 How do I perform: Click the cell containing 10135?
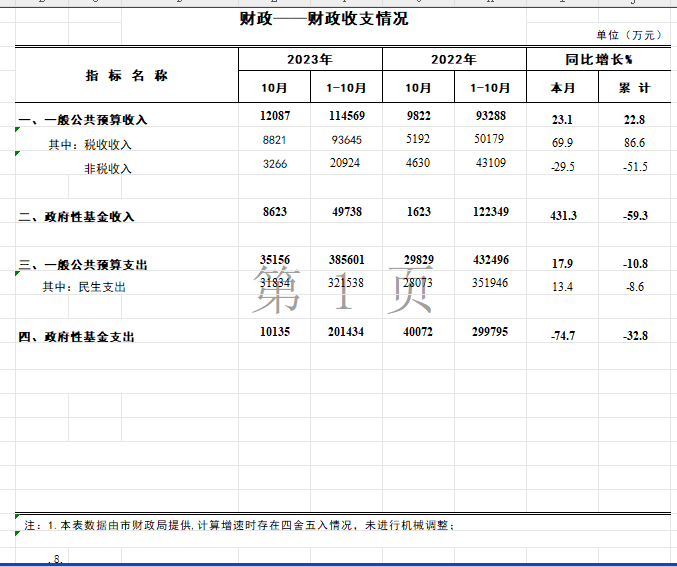[275, 332]
